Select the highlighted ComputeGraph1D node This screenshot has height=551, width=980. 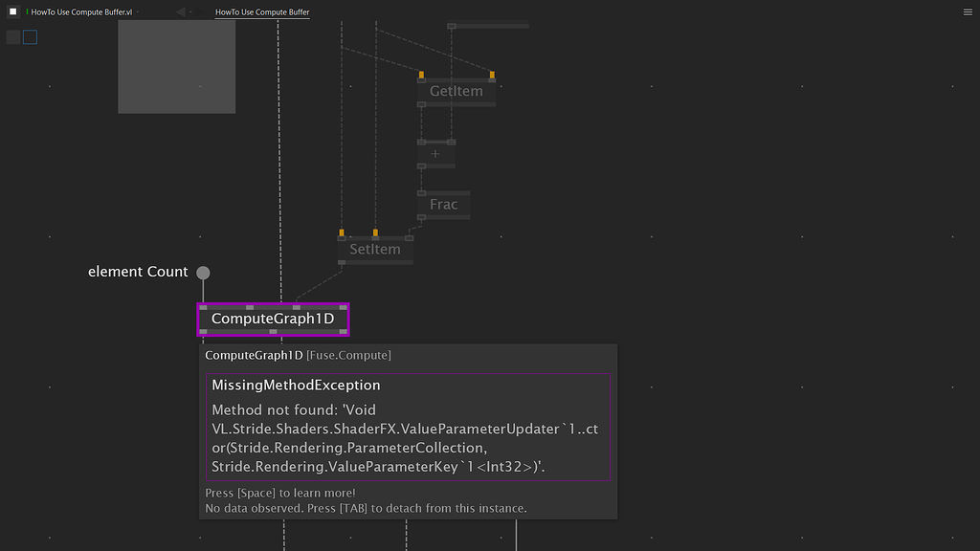pyautogui.click(x=273, y=320)
